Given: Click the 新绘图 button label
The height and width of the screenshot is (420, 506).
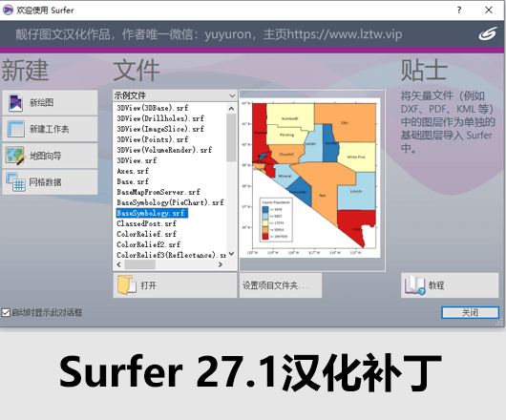Looking at the screenshot, I should [x=42, y=103].
